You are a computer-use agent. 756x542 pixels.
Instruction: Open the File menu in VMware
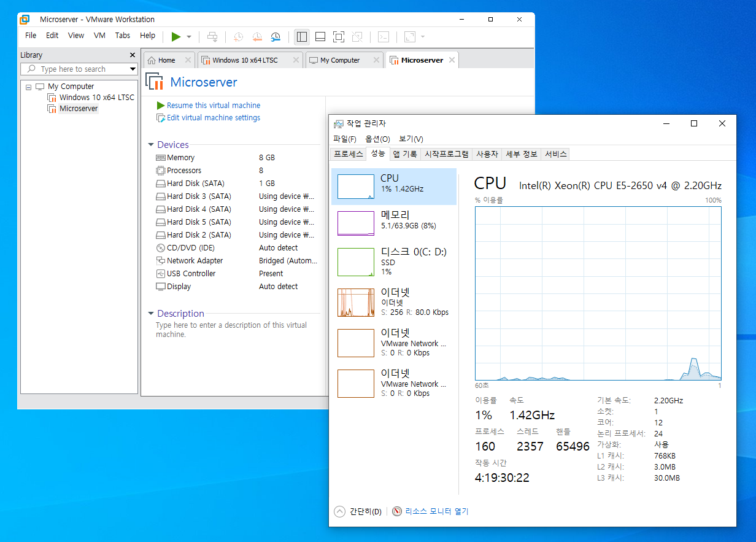(31, 36)
